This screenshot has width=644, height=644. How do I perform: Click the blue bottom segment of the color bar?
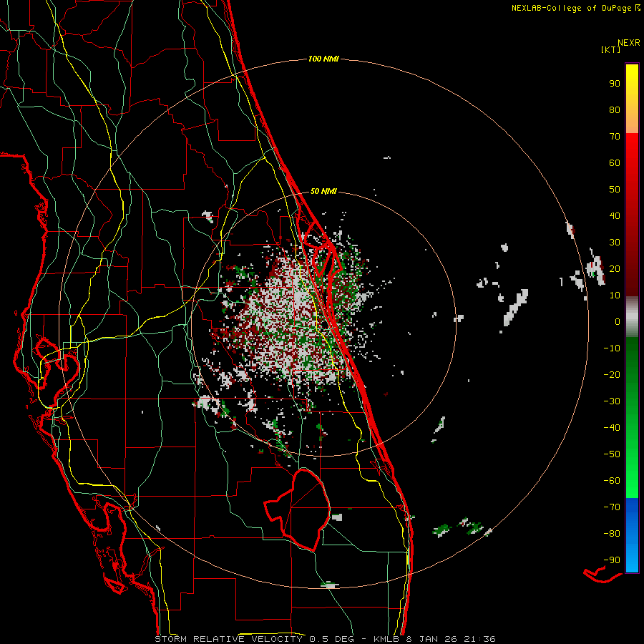632,535
